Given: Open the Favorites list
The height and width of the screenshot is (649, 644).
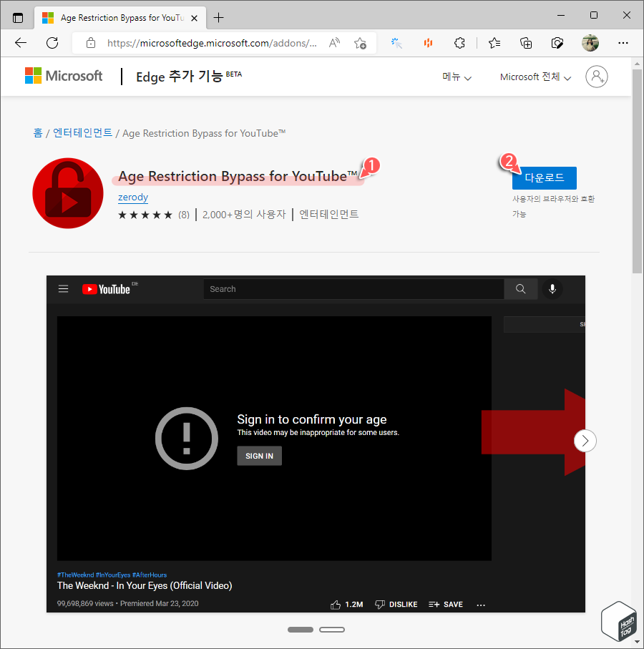Looking at the screenshot, I should coord(494,43).
